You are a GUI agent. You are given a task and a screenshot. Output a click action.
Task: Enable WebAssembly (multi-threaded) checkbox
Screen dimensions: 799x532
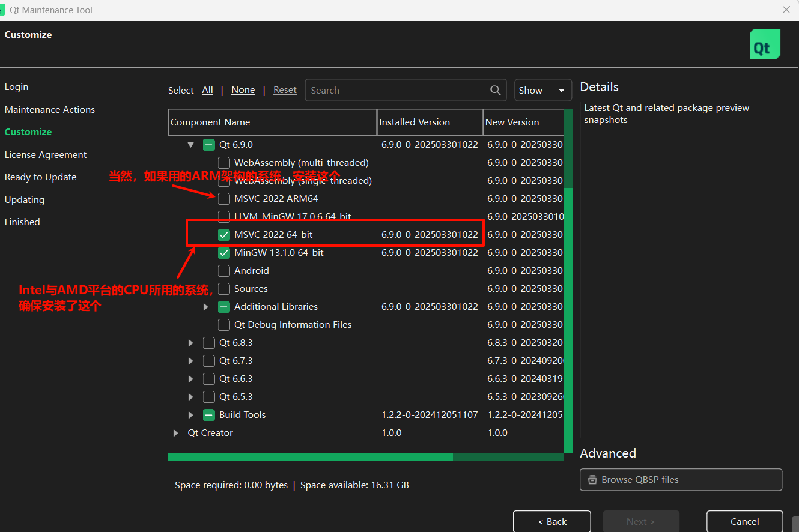click(x=224, y=163)
